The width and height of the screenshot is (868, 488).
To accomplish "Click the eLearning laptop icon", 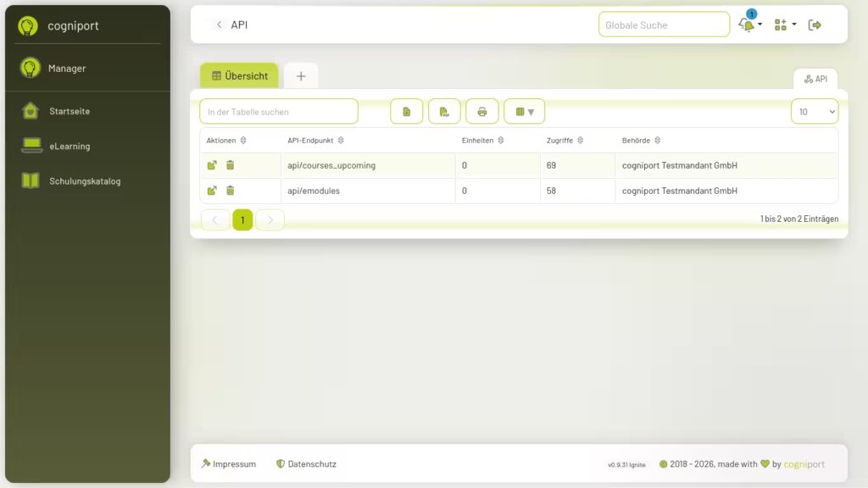I will (x=31, y=146).
